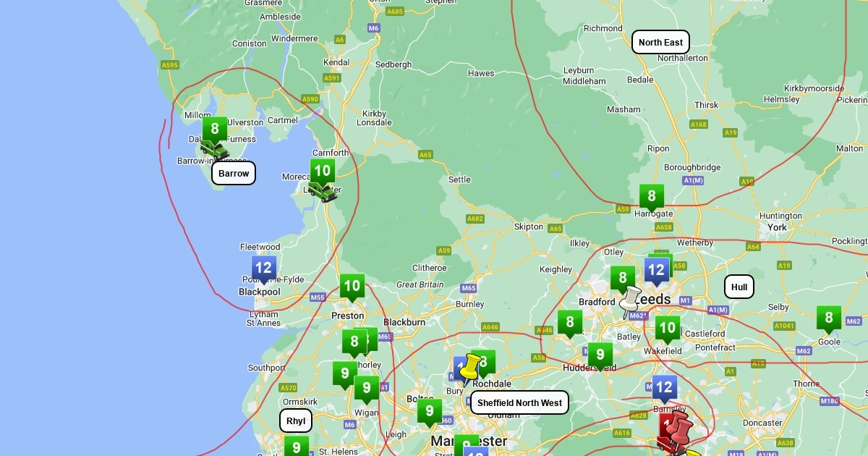Click the green 8 car marker near Barrow-in-Furness
Screen dimensions: 868x456
coord(214,132)
